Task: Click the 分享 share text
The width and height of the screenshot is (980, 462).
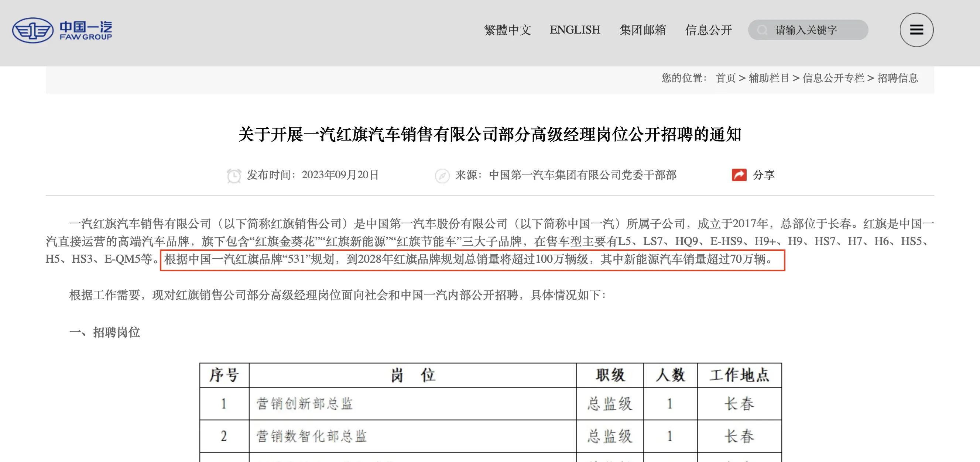Action: (x=764, y=175)
